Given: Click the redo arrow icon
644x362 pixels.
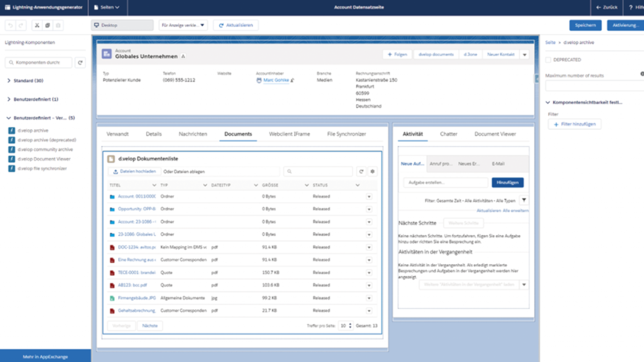Looking at the screenshot, I should [21, 25].
